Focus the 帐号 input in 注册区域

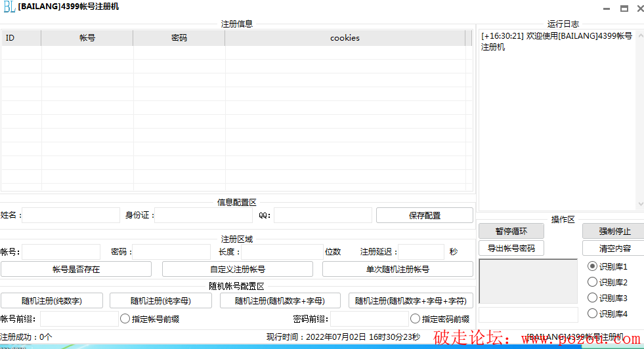pos(61,252)
